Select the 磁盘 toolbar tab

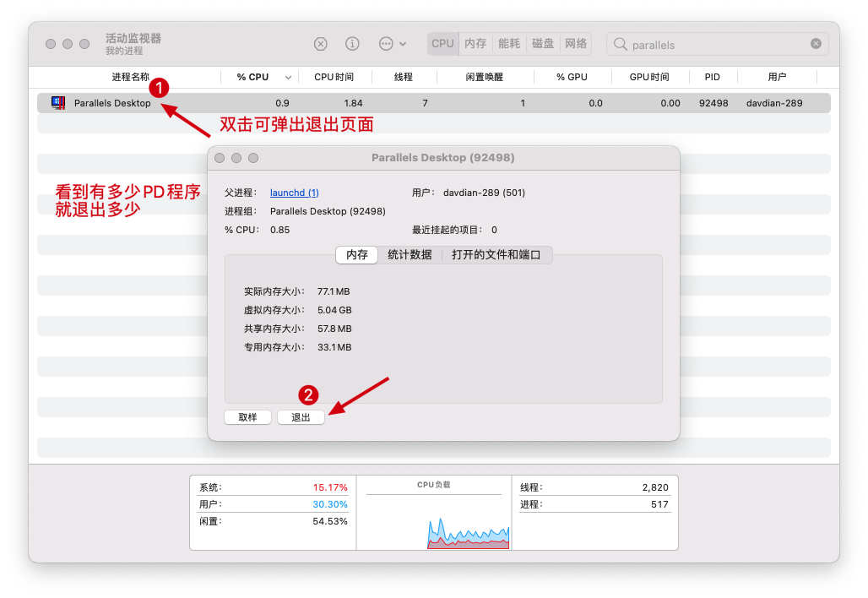[x=543, y=44]
